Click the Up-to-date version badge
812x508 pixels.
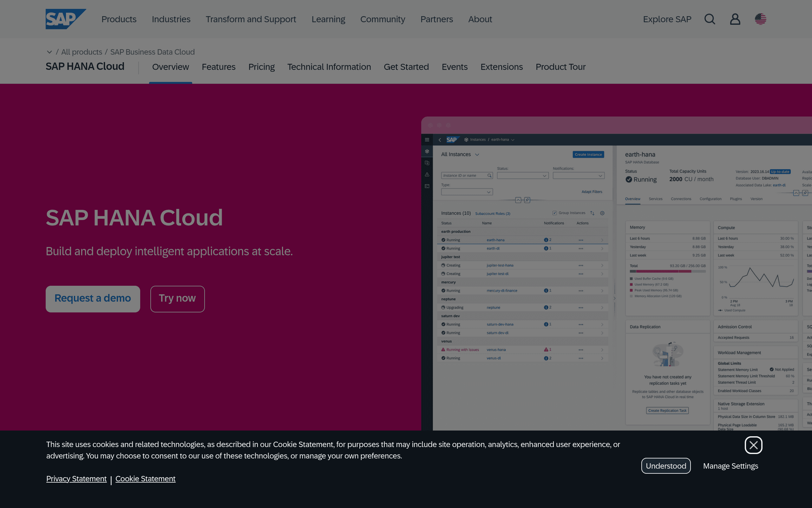click(780, 172)
